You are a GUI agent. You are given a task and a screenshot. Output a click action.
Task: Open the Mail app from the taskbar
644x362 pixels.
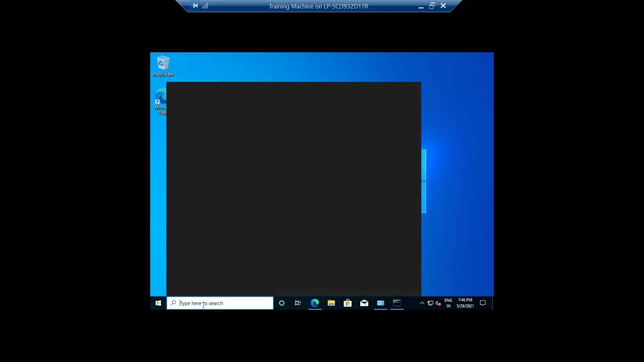point(364,303)
